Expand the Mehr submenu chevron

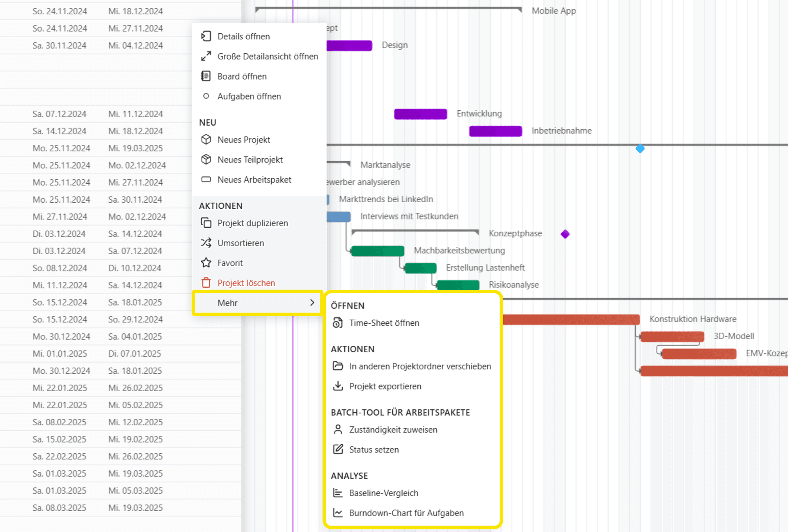click(312, 303)
